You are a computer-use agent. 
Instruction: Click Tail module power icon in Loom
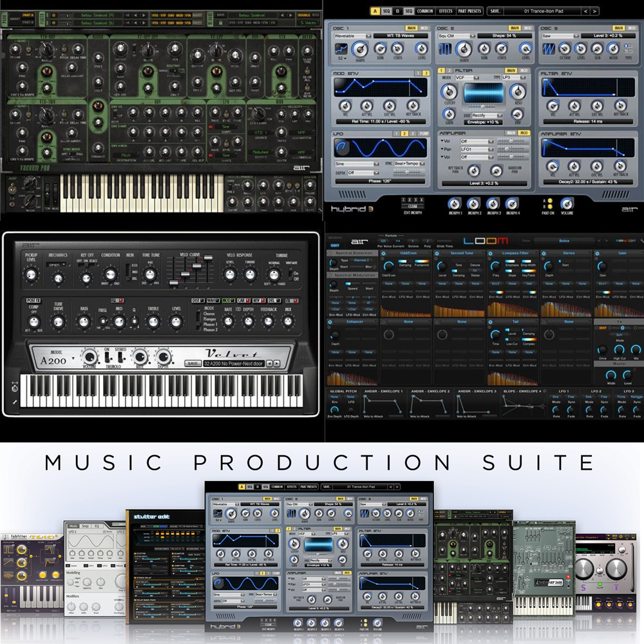490,322
